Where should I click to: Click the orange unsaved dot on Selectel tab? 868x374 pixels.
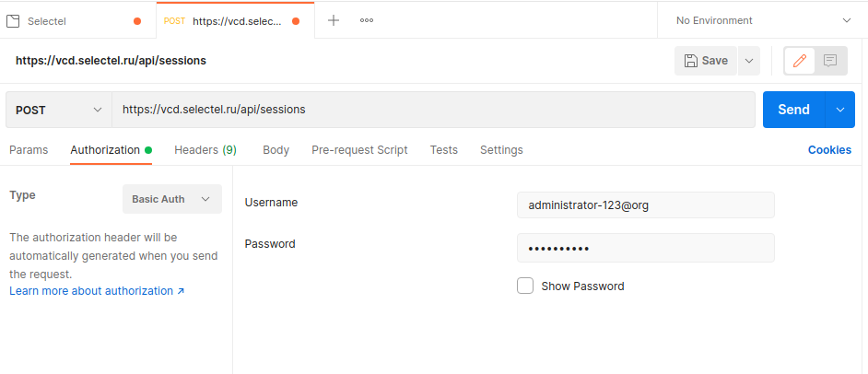coord(137,21)
